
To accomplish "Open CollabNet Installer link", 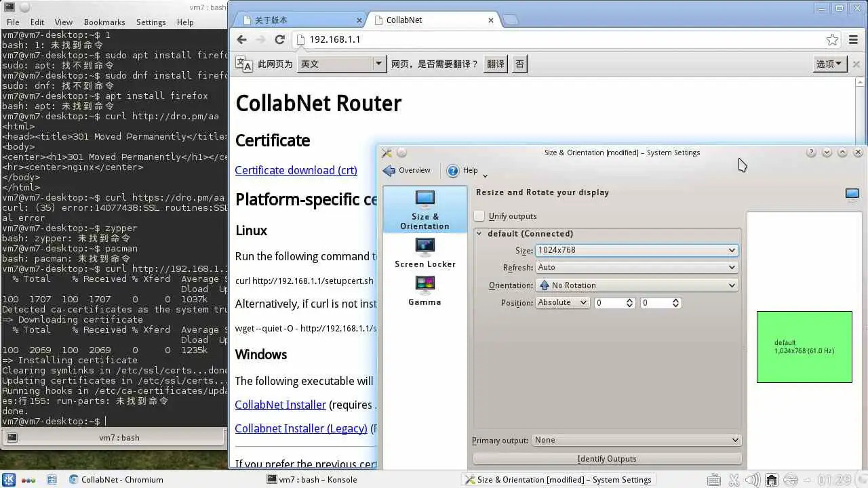I will (280, 405).
